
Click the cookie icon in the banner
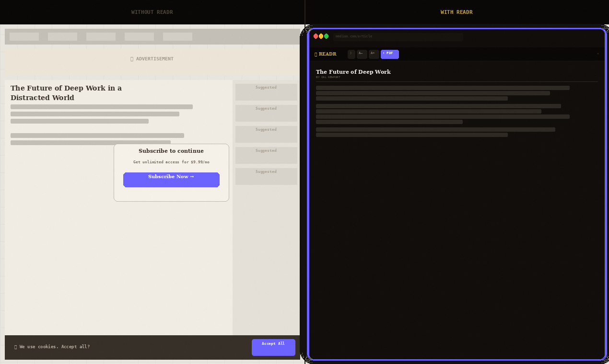[x=15, y=347]
